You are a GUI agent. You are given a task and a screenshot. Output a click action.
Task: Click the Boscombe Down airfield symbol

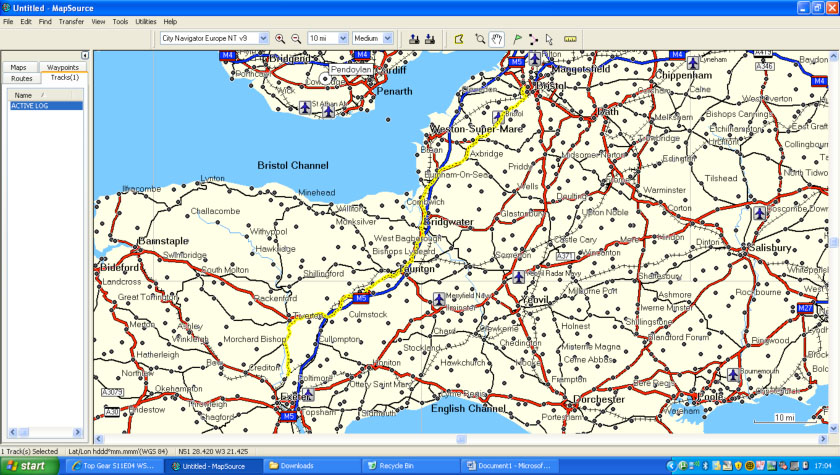pos(760,213)
